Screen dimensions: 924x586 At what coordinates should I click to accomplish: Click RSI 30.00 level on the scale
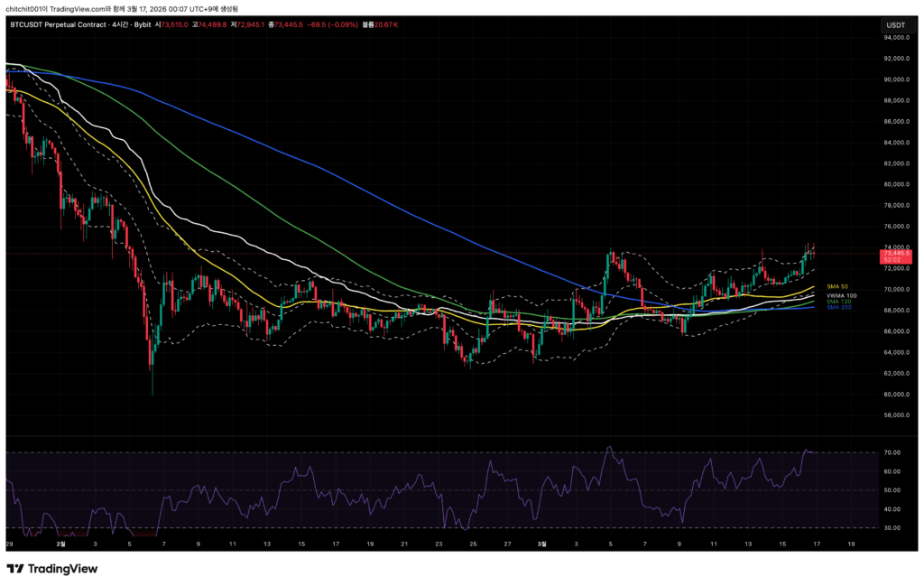pos(893,528)
